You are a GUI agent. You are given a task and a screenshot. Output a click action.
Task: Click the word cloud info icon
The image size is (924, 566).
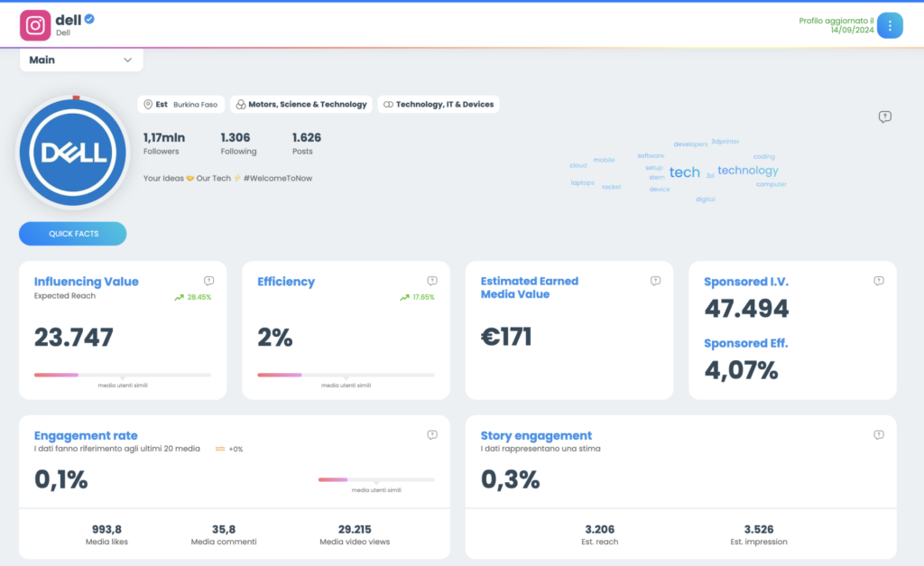pos(885,116)
